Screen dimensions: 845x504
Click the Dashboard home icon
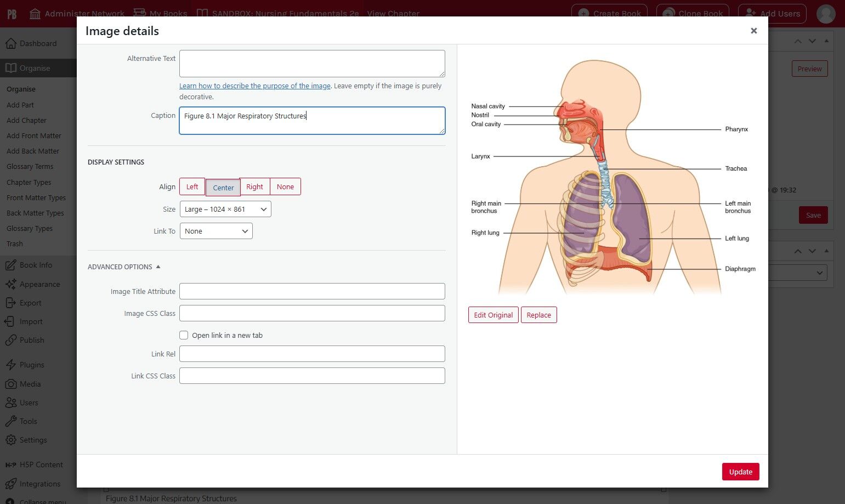click(x=11, y=44)
